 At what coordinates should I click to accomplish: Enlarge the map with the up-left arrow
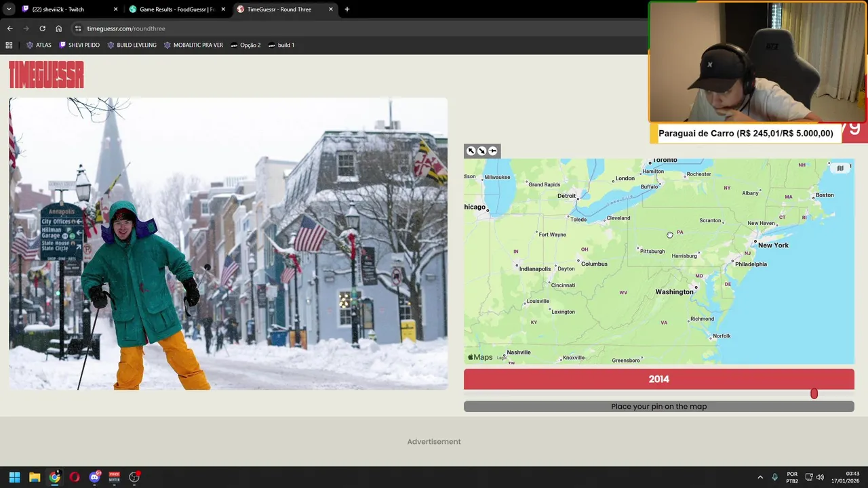point(471,151)
